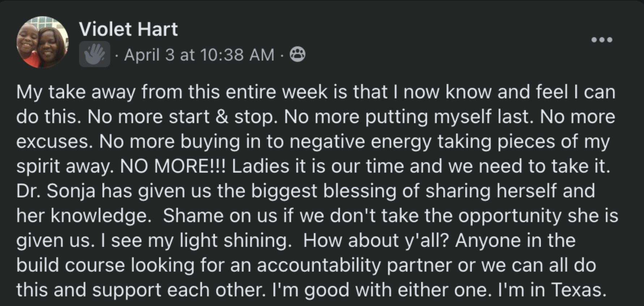
Task: Click the word "Shame" in the post
Action: coord(193,216)
